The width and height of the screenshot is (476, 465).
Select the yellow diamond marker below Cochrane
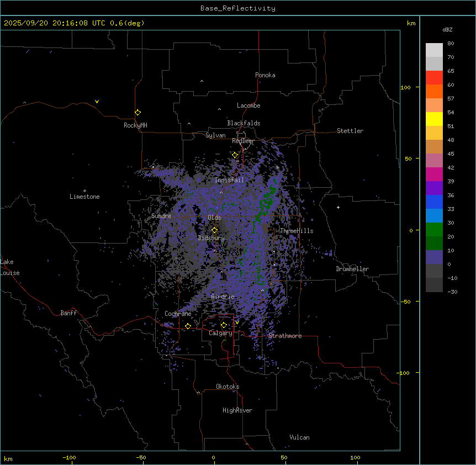tap(188, 326)
